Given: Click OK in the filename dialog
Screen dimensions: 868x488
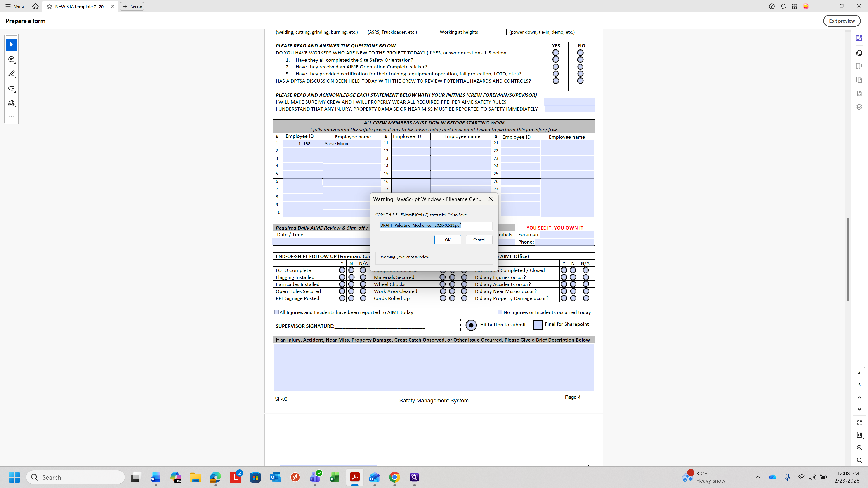Looking at the screenshot, I should 448,240.
